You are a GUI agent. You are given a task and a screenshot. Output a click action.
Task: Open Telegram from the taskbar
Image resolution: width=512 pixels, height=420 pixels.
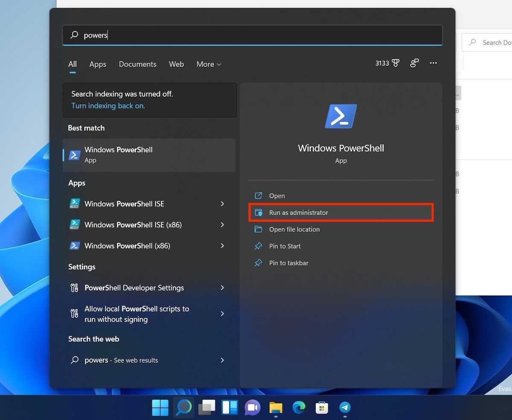(345, 408)
